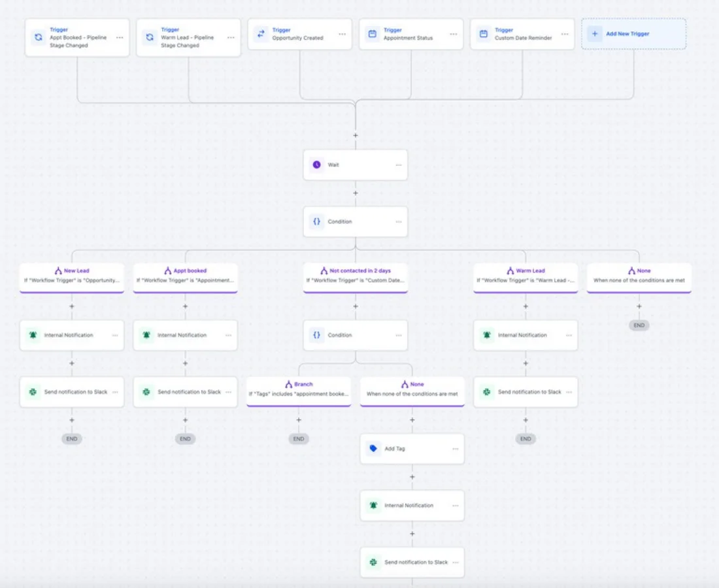Image resolution: width=719 pixels, height=588 pixels.
Task: Open the top Condition step three-dot menu
Action: (x=399, y=222)
